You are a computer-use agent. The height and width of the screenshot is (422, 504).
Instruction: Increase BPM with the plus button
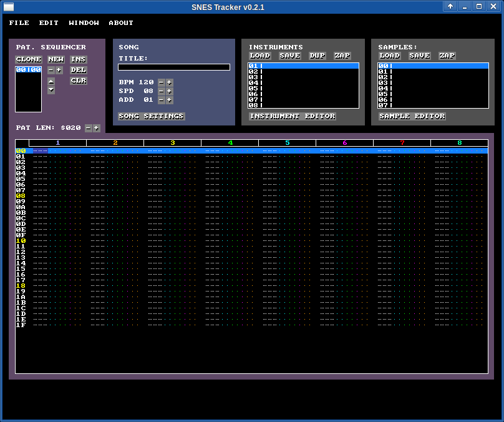click(x=169, y=82)
